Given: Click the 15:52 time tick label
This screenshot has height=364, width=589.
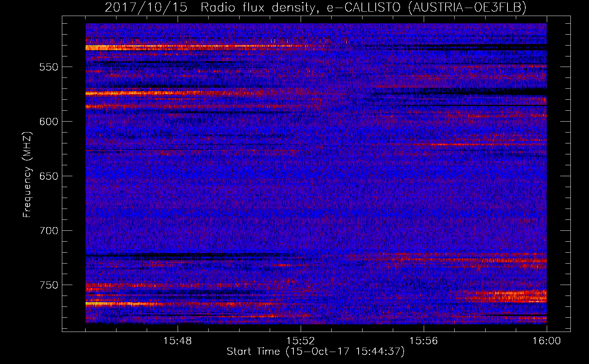Looking at the screenshot, I should coord(301,341).
